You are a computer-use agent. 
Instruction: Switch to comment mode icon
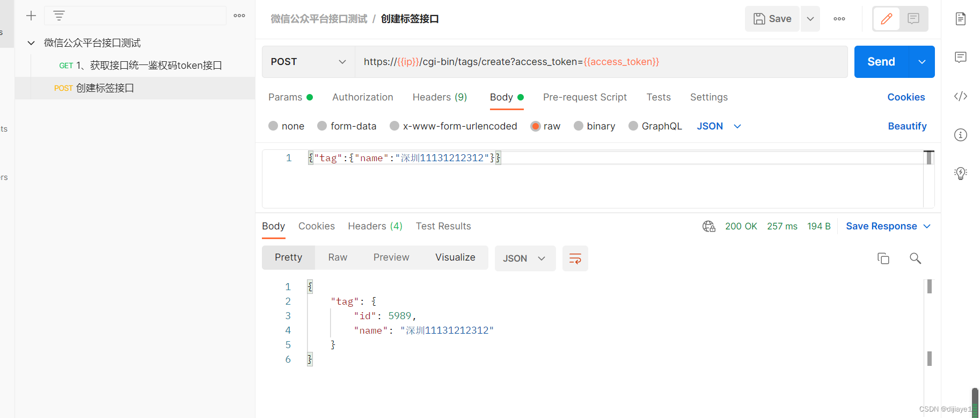(913, 19)
